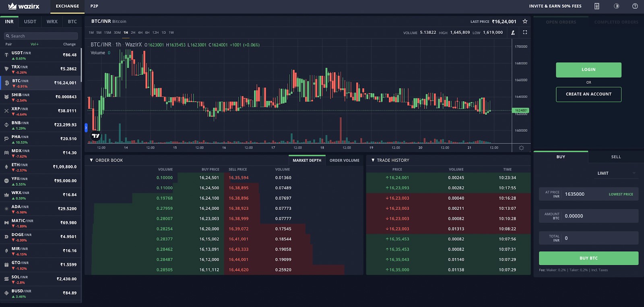Select MDX/INR coin icon
Screen dimensions: 644x307
coord(6,153)
